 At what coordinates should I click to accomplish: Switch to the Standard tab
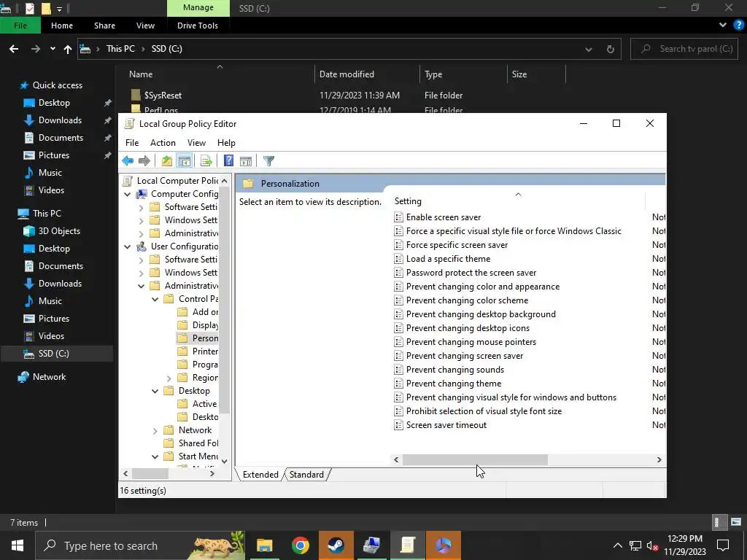(x=306, y=475)
